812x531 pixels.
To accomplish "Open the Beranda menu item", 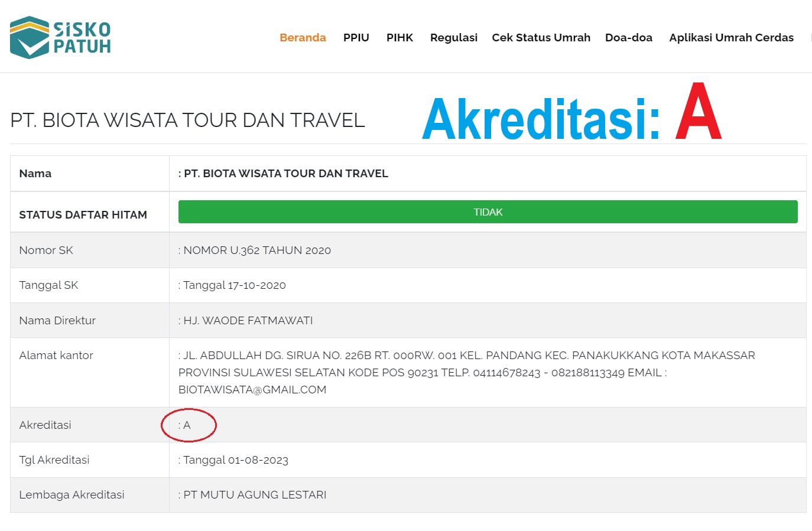I will pos(303,37).
